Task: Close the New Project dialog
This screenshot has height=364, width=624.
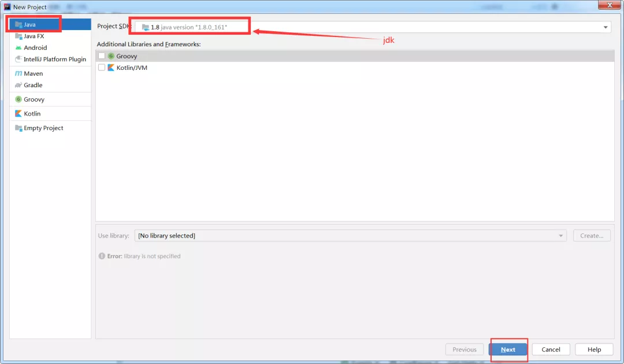Action: pos(610,5)
